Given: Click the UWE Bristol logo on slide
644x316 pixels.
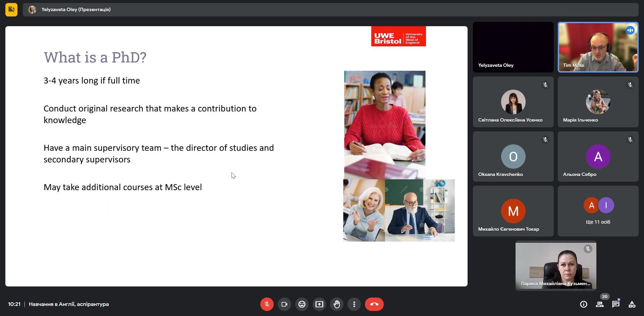Looking at the screenshot, I should [398, 36].
